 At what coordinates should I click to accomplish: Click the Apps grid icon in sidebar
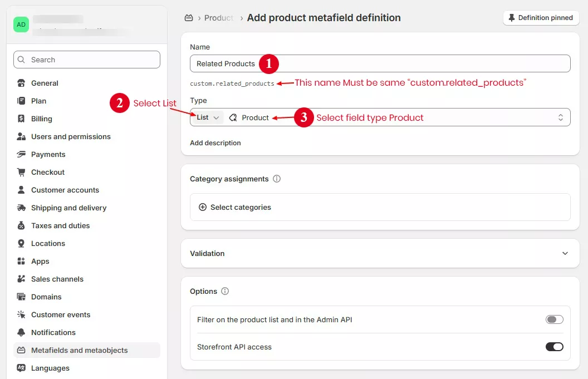pos(21,261)
